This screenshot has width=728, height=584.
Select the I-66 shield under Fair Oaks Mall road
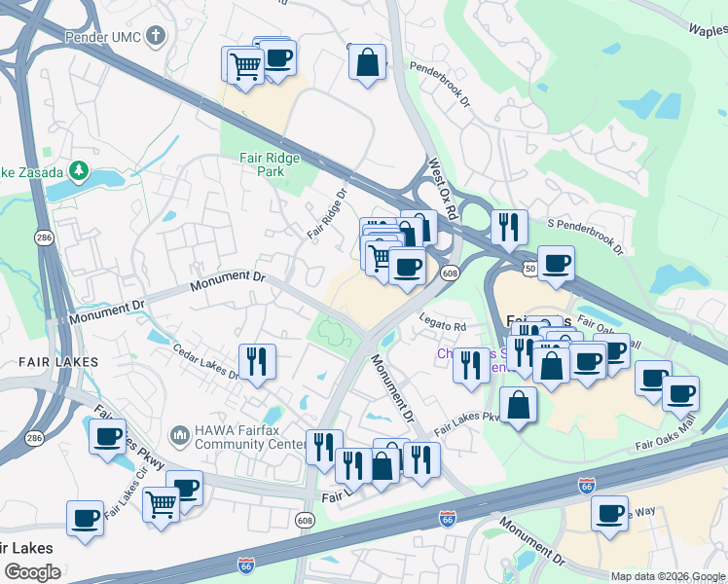tap(587, 486)
